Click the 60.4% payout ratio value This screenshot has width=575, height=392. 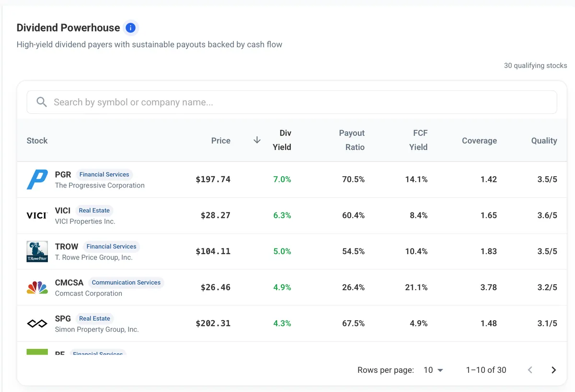(354, 215)
